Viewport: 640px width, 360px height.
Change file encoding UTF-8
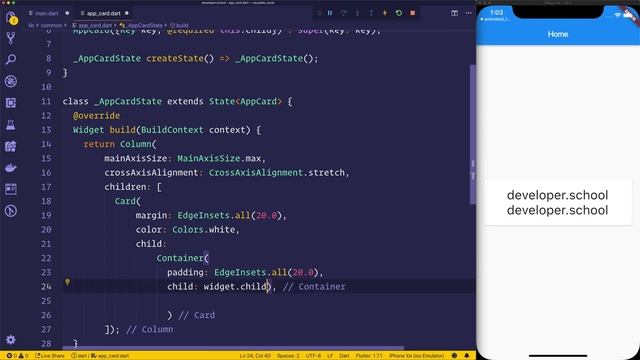[313, 356]
